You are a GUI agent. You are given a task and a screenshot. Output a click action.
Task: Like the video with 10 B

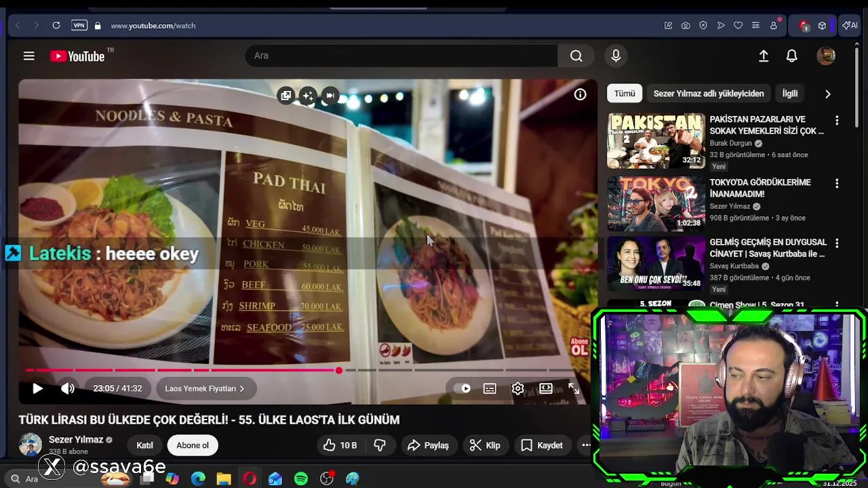coord(340,445)
